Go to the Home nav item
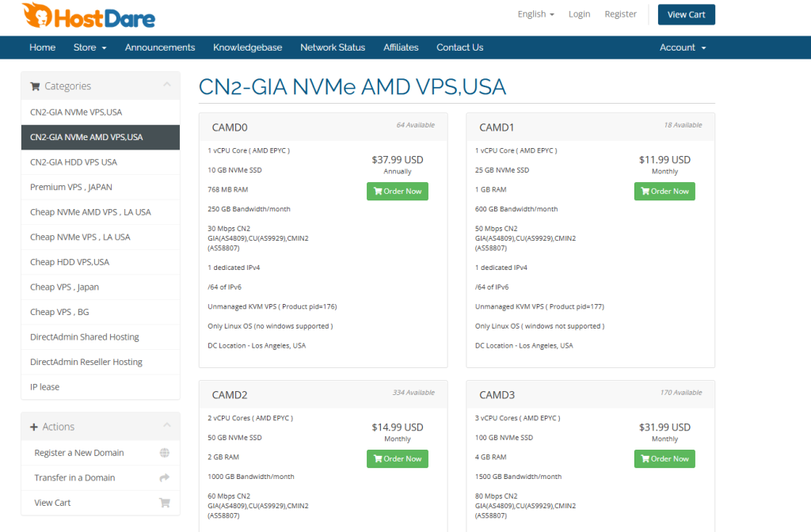The image size is (811, 532). click(x=43, y=47)
